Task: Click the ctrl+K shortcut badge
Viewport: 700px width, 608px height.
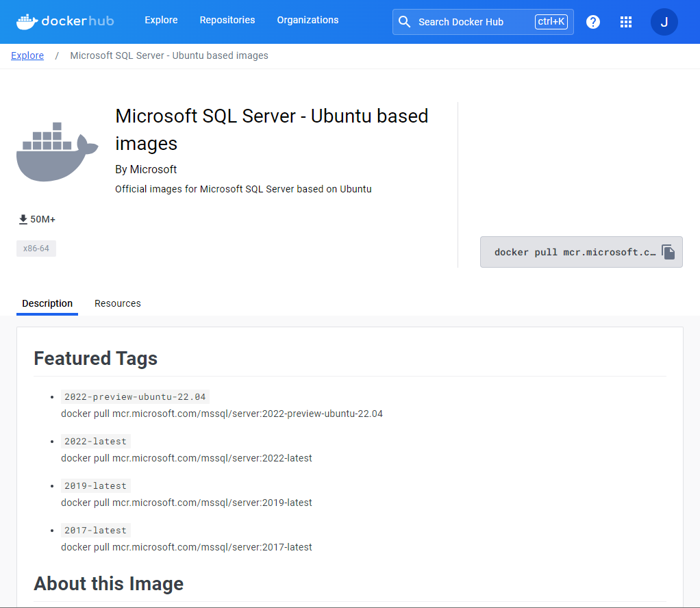Action: pos(551,21)
